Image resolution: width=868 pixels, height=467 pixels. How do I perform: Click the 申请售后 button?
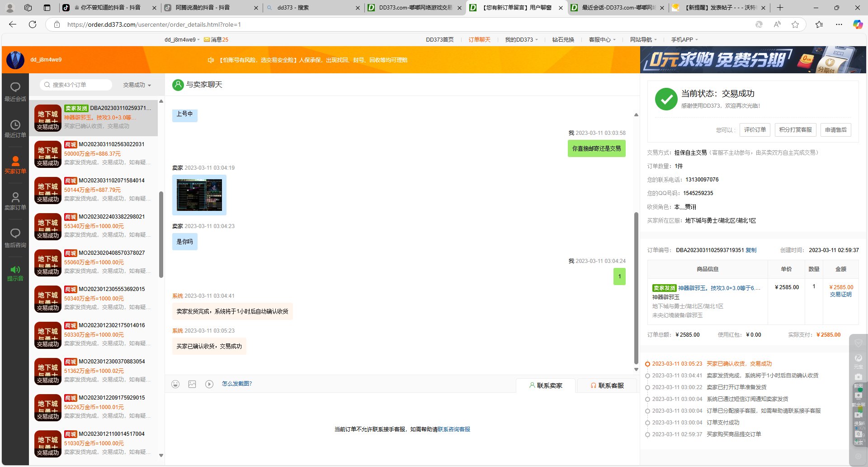tap(835, 130)
